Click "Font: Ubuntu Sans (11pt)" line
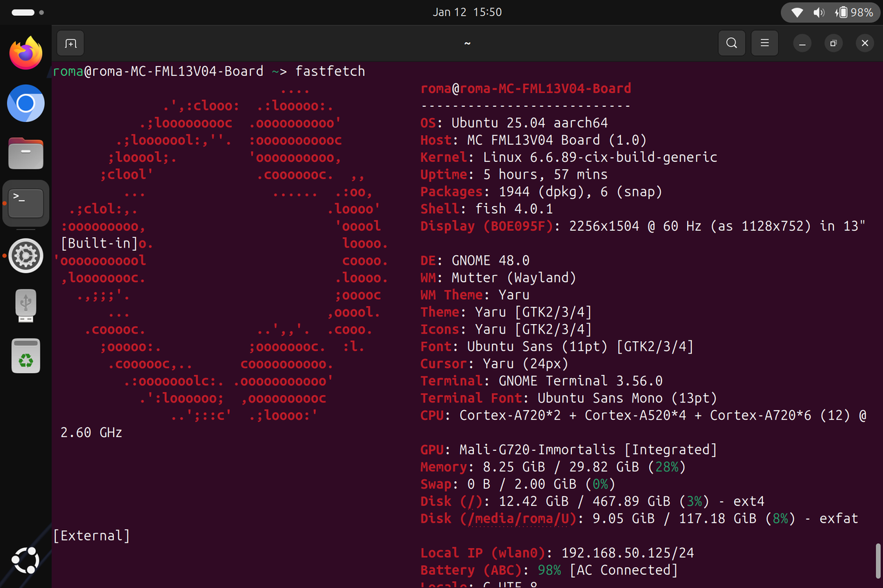This screenshot has width=883, height=588. (557, 347)
